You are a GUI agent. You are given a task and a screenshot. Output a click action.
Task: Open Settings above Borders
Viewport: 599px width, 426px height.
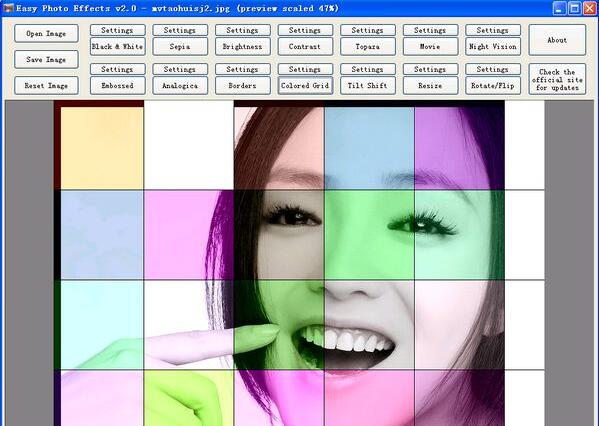pos(243,69)
